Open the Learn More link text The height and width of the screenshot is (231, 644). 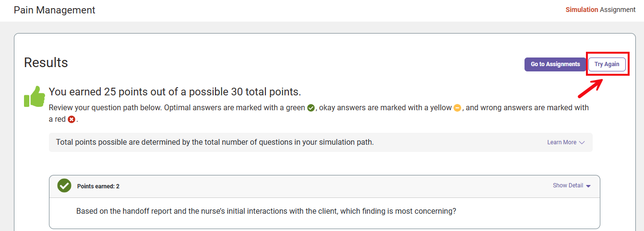[x=561, y=142]
